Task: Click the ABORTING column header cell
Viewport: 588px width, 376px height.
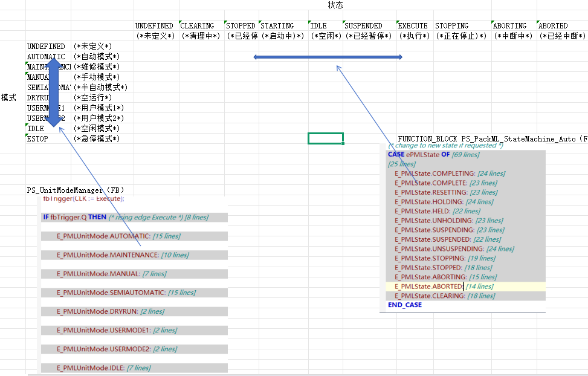Action: point(514,25)
